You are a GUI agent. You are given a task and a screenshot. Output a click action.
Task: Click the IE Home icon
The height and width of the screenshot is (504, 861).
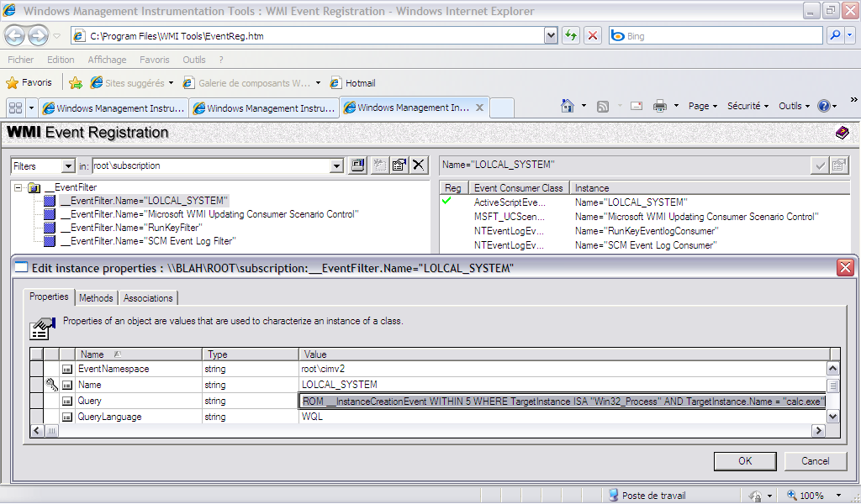tap(568, 106)
